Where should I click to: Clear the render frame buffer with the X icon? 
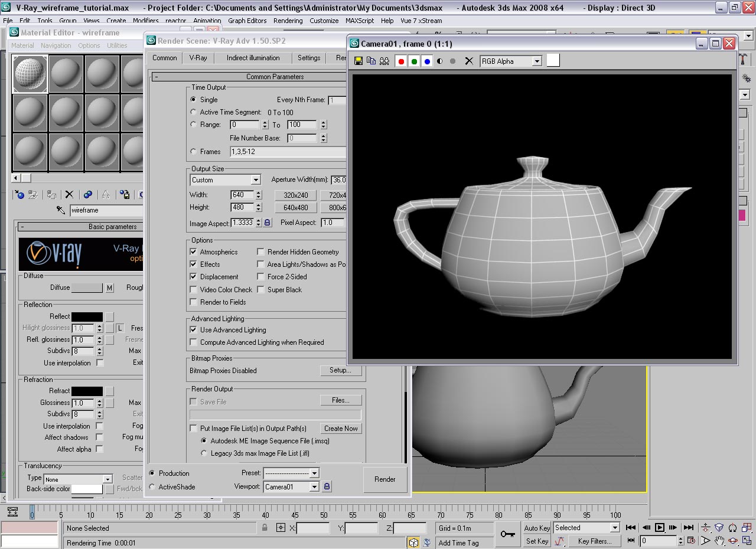(x=468, y=61)
